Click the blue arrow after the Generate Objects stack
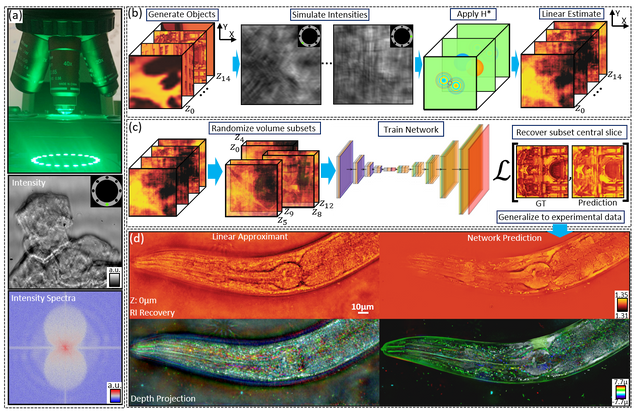This screenshot has width=636, height=411. [x=234, y=63]
